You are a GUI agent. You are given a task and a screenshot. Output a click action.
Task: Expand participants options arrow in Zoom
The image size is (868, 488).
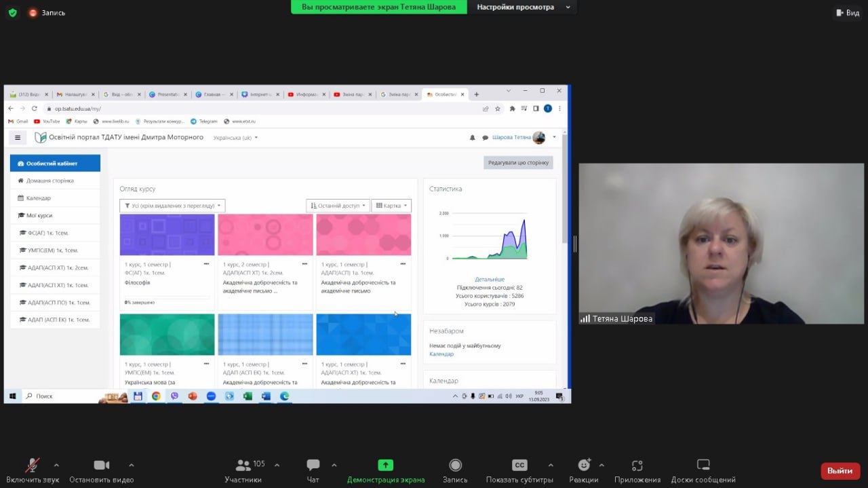277,465
